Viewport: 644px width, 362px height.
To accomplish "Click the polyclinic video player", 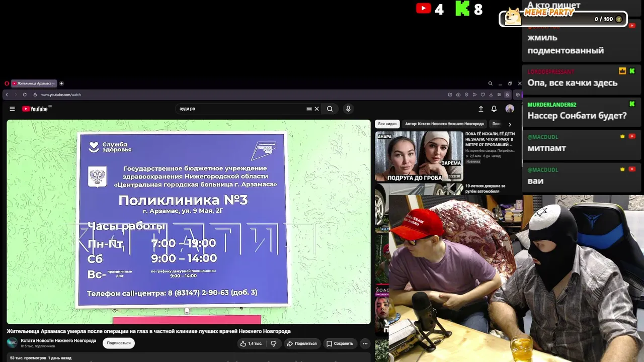I will click(x=189, y=222).
